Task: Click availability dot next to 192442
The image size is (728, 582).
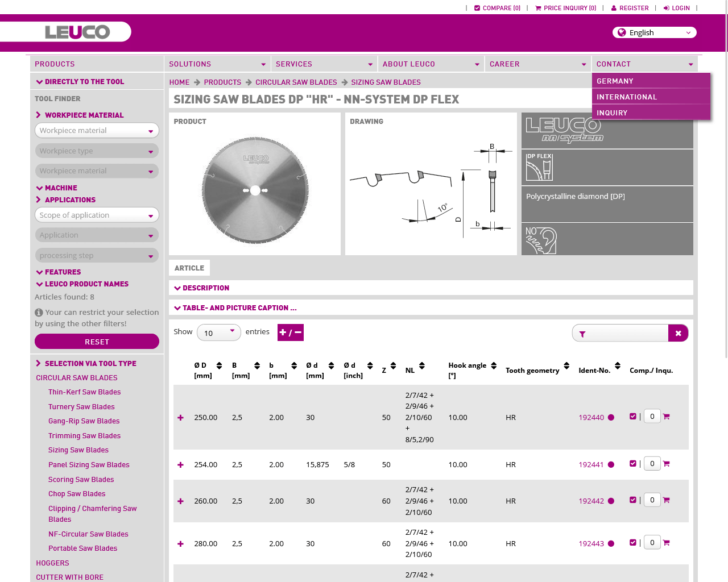Action: 611,501
